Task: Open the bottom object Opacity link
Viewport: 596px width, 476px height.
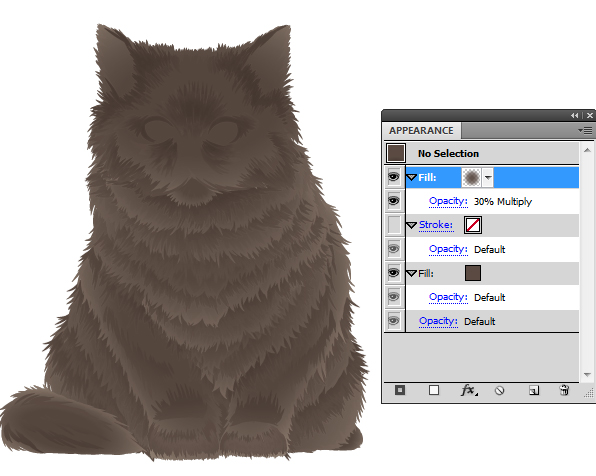Action: coord(438,321)
